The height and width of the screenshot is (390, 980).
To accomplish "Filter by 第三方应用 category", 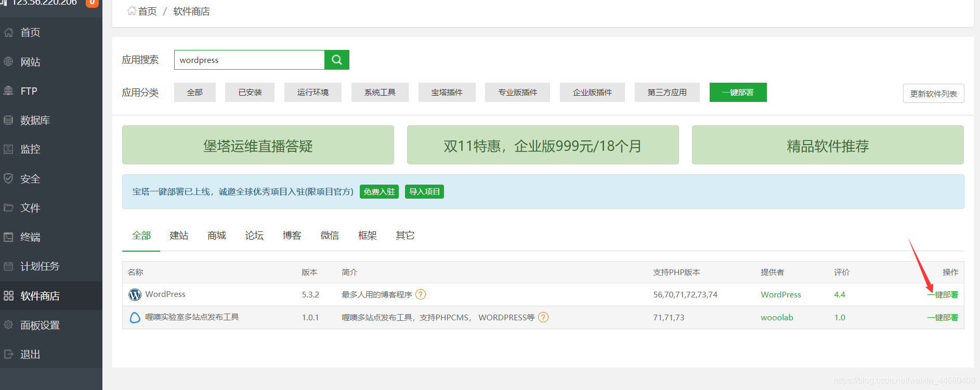I will pyautogui.click(x=667, y=92).
